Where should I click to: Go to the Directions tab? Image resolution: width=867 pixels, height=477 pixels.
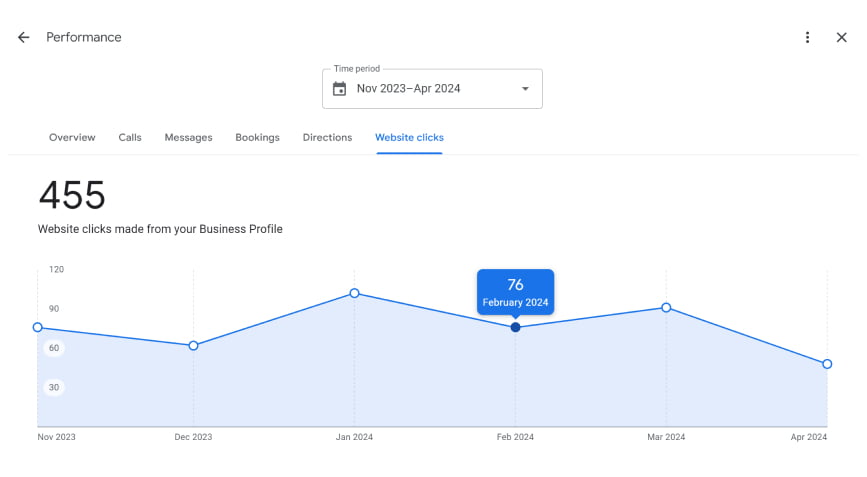pos(327,137)
